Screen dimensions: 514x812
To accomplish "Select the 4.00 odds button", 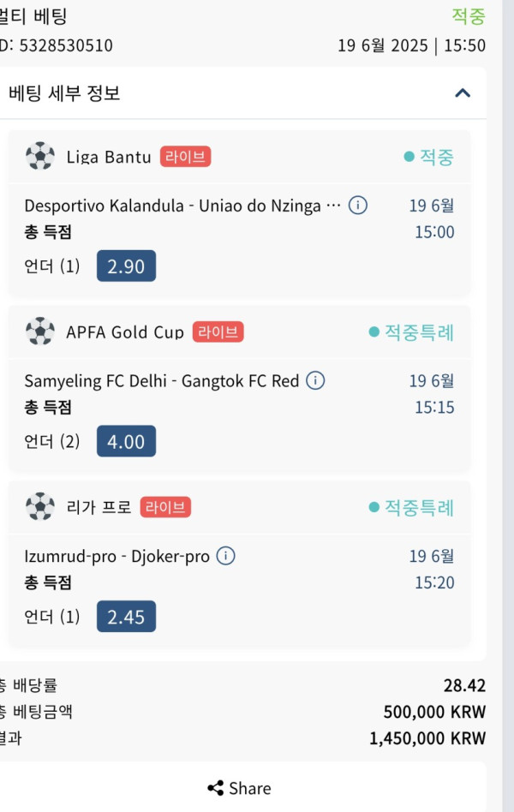I will tap(127, 441).
